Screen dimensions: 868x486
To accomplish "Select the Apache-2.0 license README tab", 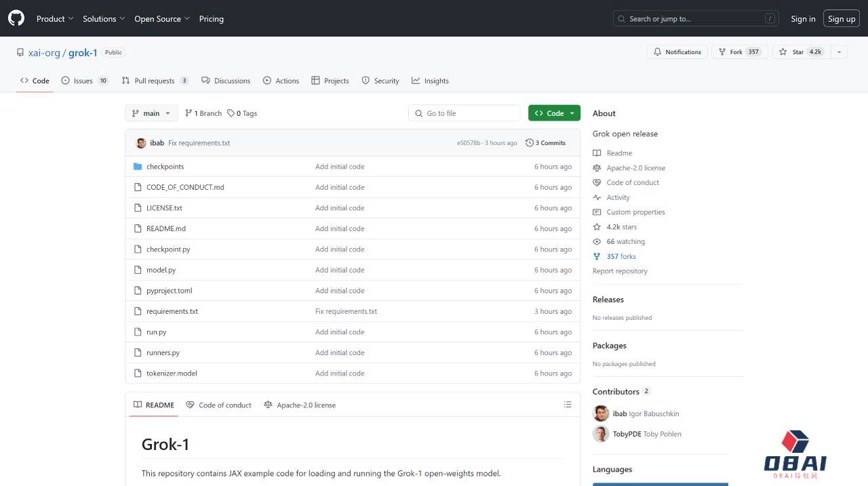I will click(300, 405).
